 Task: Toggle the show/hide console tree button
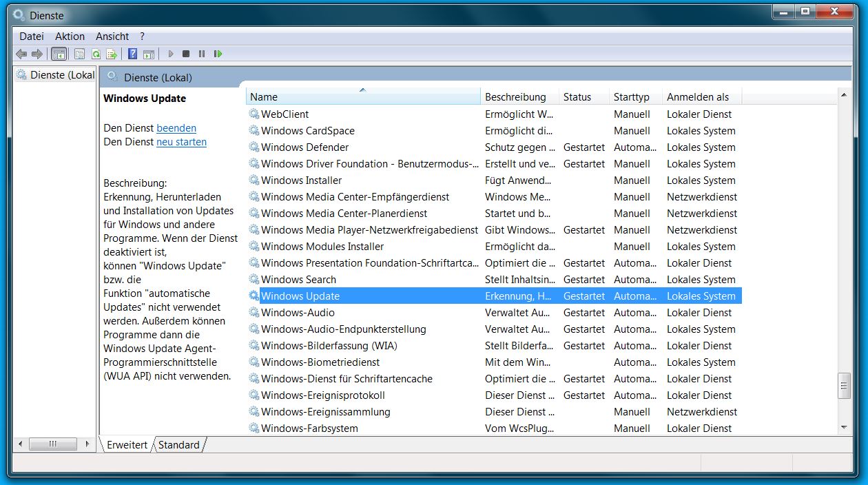coord(59,54)
